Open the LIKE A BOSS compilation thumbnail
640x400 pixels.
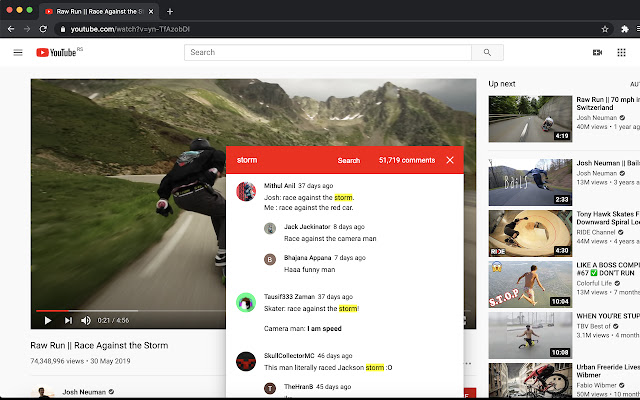coord(530,284)
